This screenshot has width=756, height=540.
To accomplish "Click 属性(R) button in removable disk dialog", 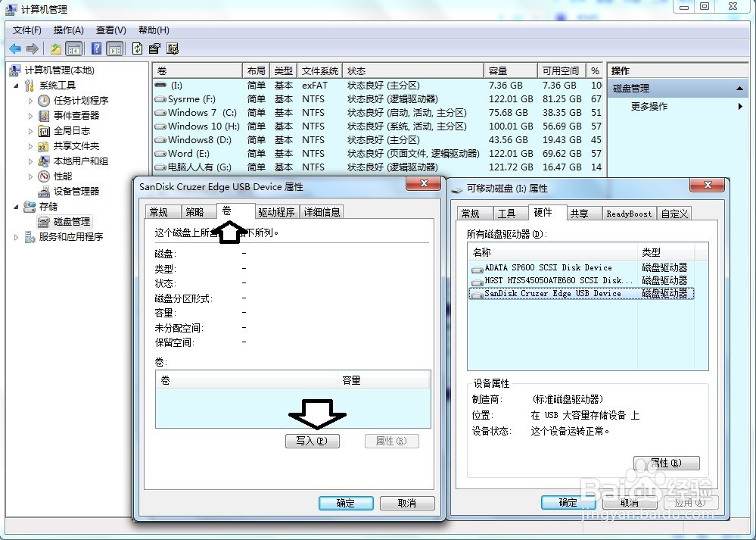I will [666, 463].
